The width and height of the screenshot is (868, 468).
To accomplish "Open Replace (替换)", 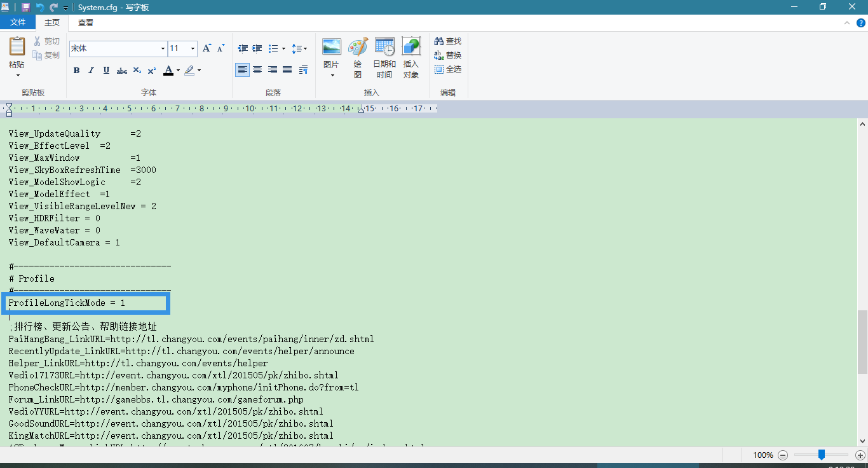I will (x=448, y=55).
